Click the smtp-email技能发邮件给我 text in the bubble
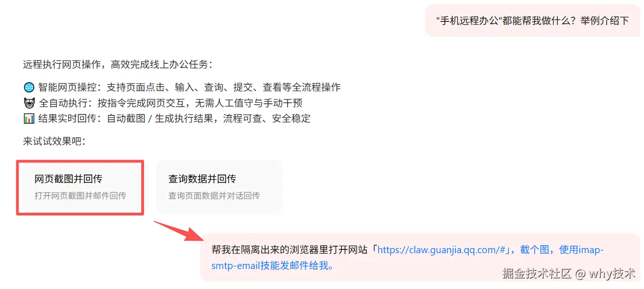This screenshot has height=289, width=644. [x=273, y=266]
